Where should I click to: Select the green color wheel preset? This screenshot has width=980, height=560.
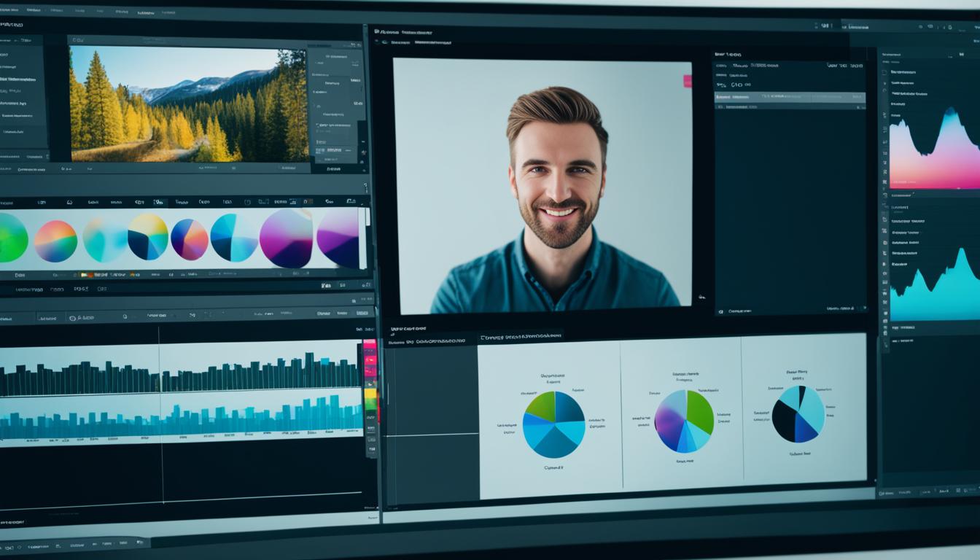12,238
